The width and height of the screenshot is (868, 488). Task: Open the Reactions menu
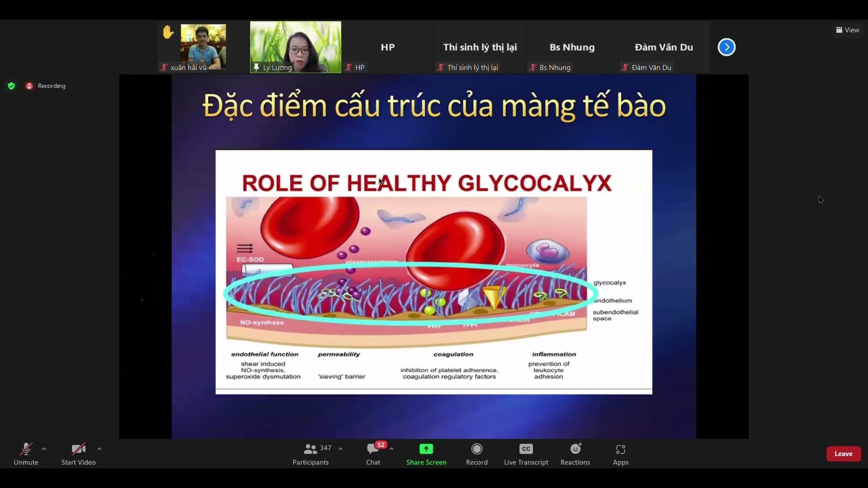[575, 454]
